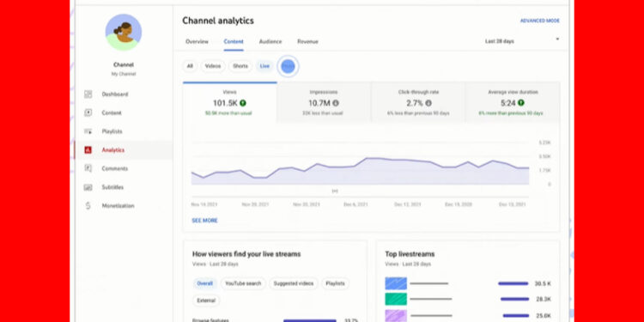Filter content by the Videos chip
Viewport: 644px width, 322px height.
(x=213, y=66)
